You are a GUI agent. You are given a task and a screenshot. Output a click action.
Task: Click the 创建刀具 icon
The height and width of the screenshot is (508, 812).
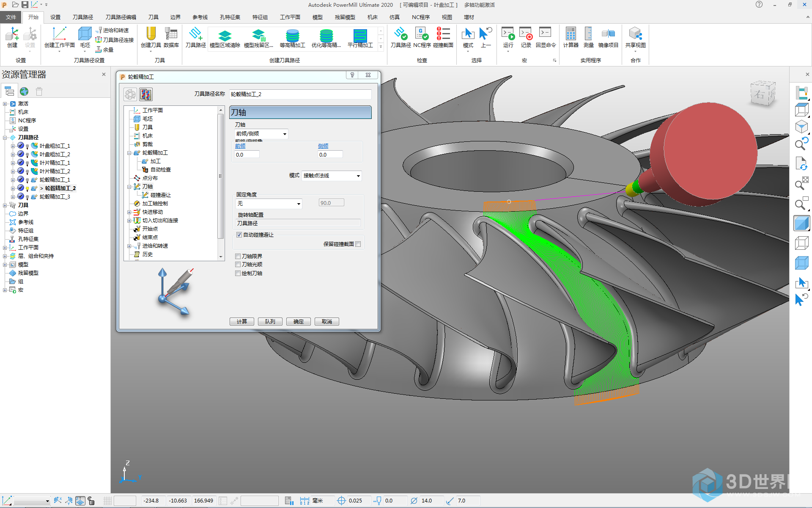pos(151,37)
